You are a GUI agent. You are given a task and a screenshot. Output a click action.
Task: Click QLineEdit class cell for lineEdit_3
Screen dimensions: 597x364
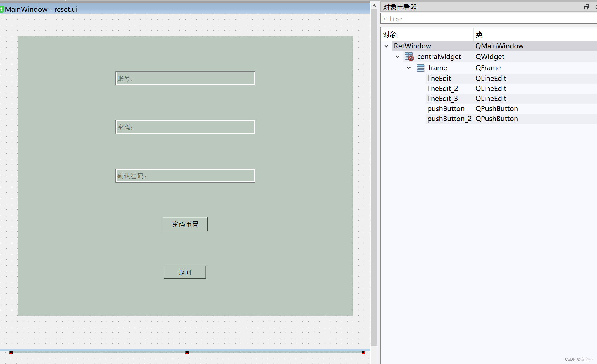491,99
